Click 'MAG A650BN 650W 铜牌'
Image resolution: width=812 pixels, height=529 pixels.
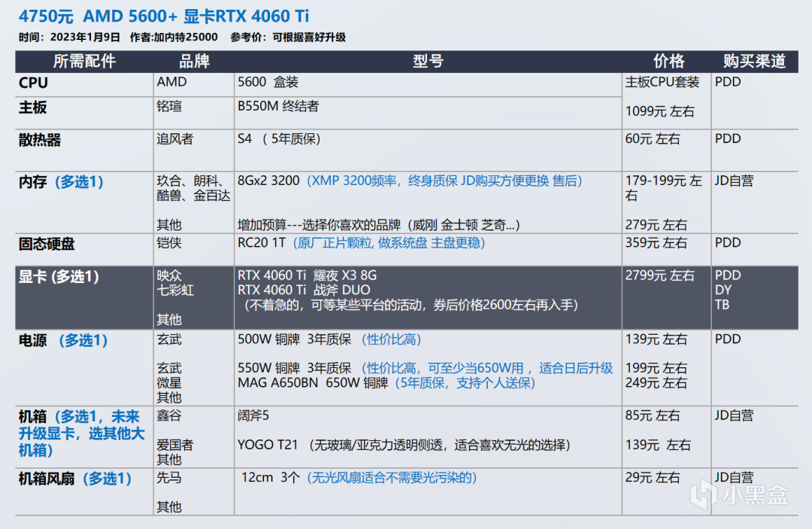[313, 383]
